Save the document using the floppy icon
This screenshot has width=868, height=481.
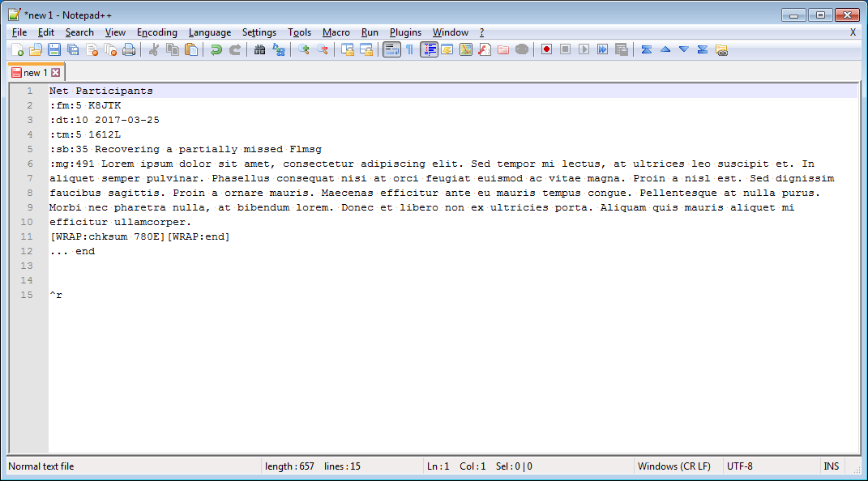point(54,49)
